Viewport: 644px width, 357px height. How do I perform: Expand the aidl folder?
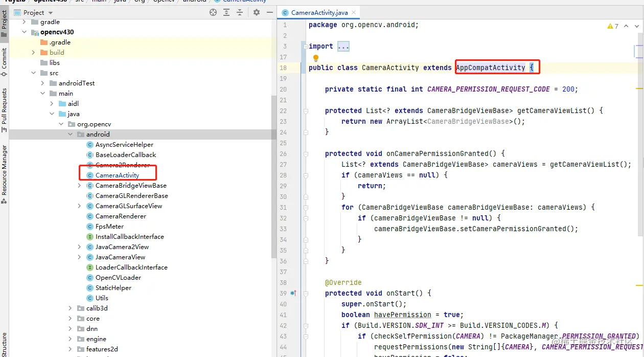coord(52,104)
